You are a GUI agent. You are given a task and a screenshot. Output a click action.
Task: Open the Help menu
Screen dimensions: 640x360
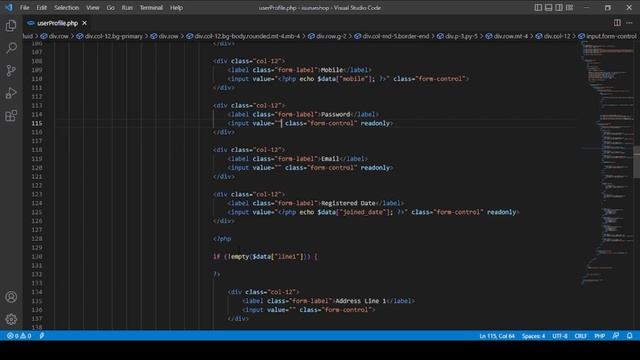tap(176, 8)
